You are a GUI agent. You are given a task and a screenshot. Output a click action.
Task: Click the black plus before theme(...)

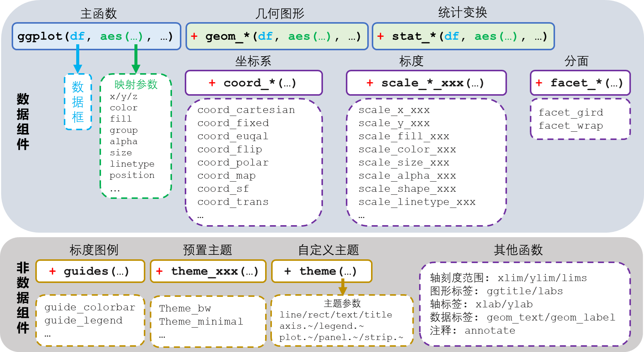288,271
